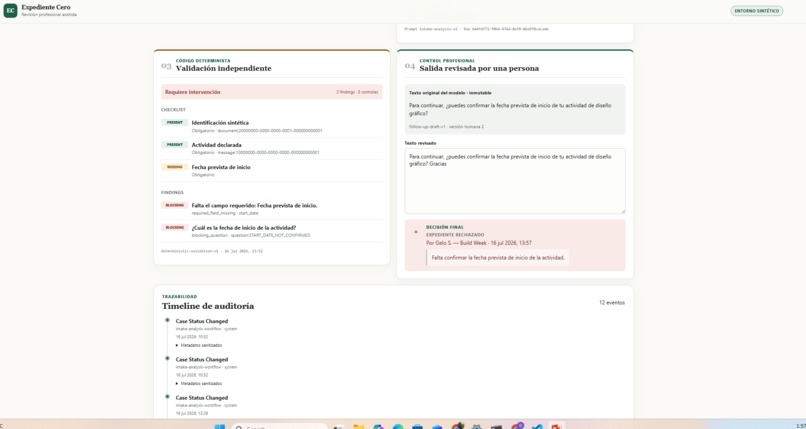The image size is (806, 429).
Task: Select the Identificación sintética checklist item
Action: point(271,126)
